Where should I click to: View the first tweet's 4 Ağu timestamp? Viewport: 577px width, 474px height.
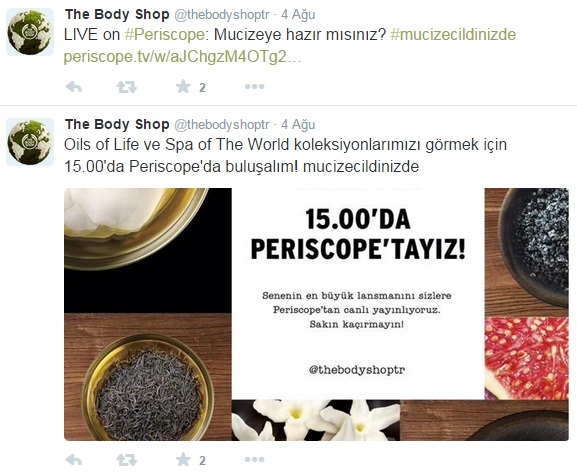[x=298, y=15]
